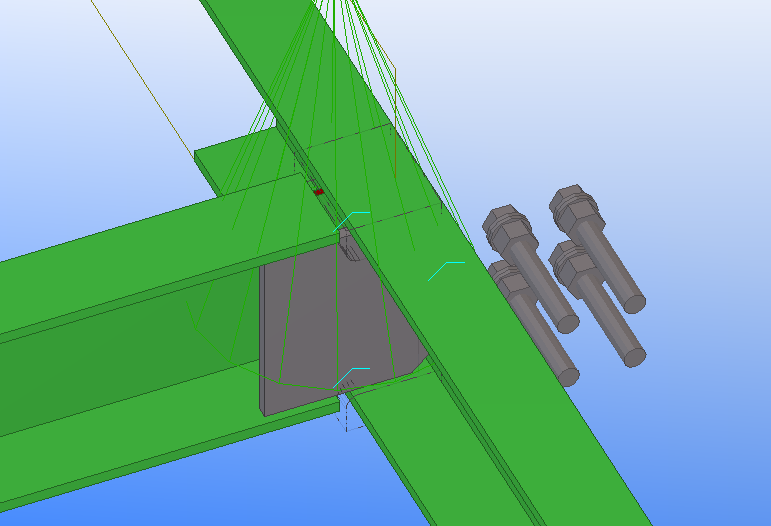This screenshot has width=771, height=526.
Task: Select the cyan weld mark at plate's bottom edge
Action: 351,378
